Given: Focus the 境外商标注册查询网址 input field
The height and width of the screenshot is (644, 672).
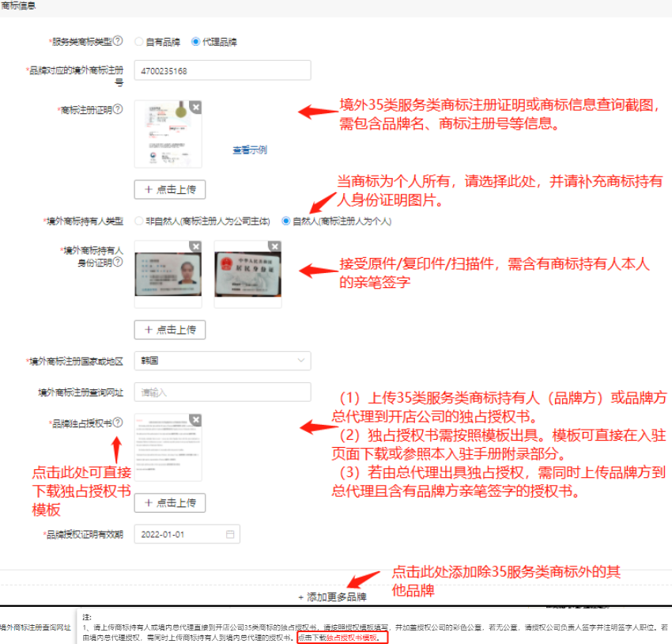Looking at the screenshot, I should point(222,391).
